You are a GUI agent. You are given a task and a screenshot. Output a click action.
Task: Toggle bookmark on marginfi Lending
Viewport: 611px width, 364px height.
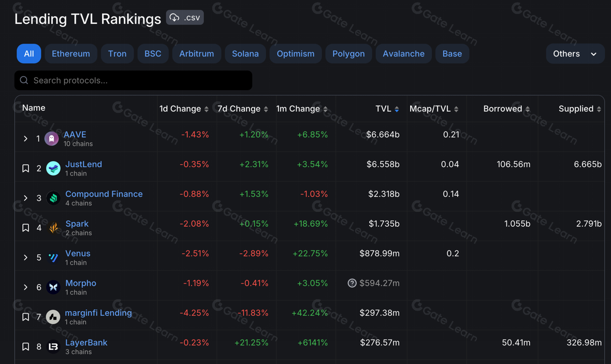[x=25, y=317]
